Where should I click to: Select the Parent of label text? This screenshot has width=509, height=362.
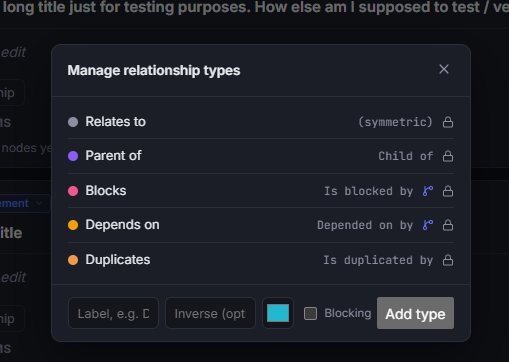point(114,156)
